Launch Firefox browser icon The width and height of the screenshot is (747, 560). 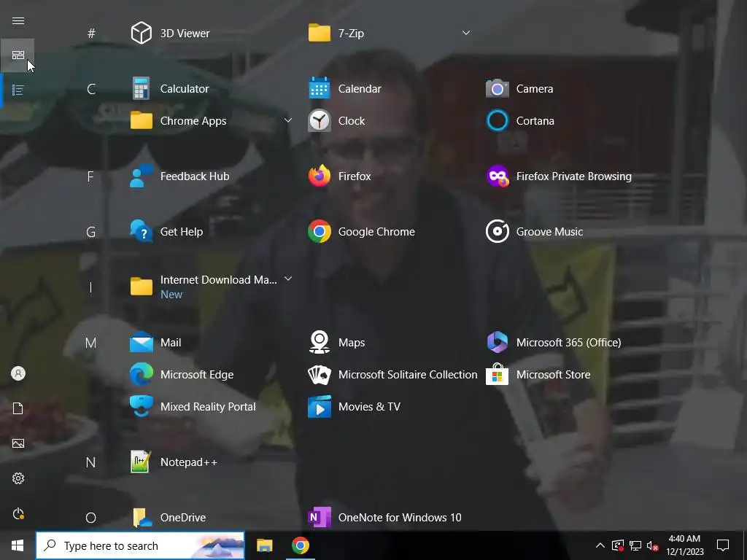click(x=320, y=176)
